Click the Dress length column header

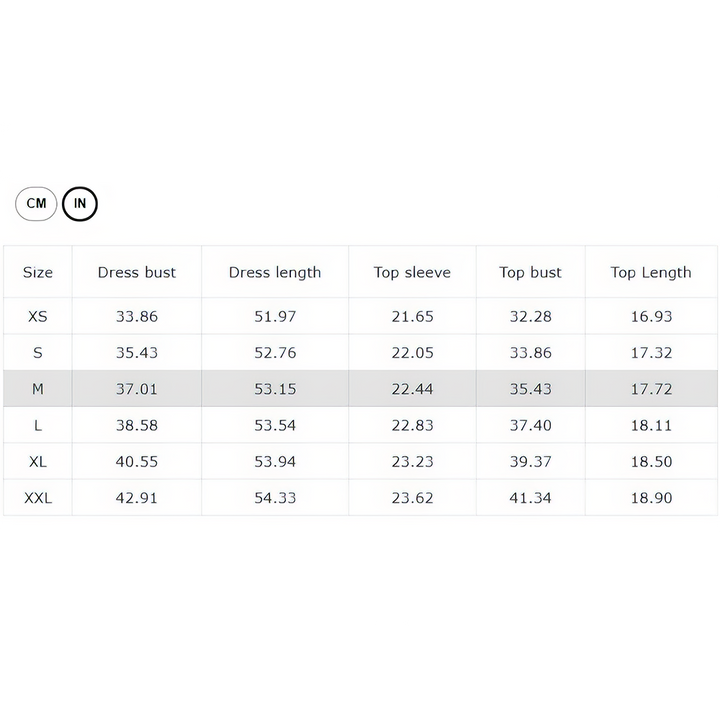click(275, 272)
